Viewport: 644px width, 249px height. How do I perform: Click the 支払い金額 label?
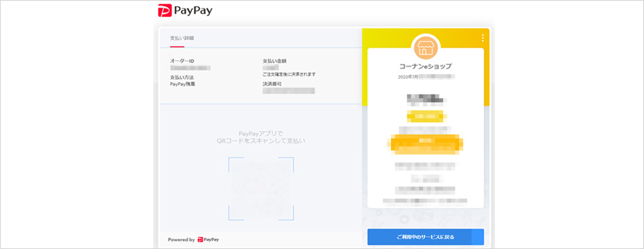(x=275, y=61)
